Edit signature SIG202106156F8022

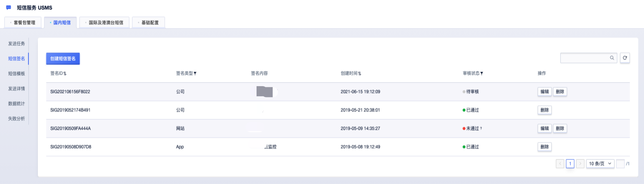545,92
